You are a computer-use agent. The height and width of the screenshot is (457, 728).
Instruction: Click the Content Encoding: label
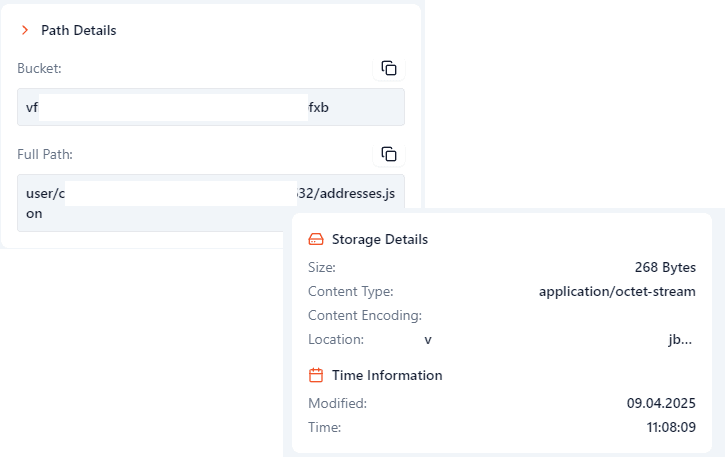pyautogui.click(x=365, y=315)
